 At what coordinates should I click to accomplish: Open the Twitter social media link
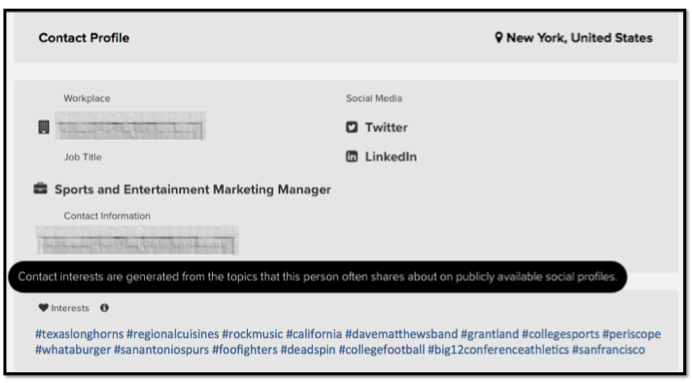(x=386, y=127)
